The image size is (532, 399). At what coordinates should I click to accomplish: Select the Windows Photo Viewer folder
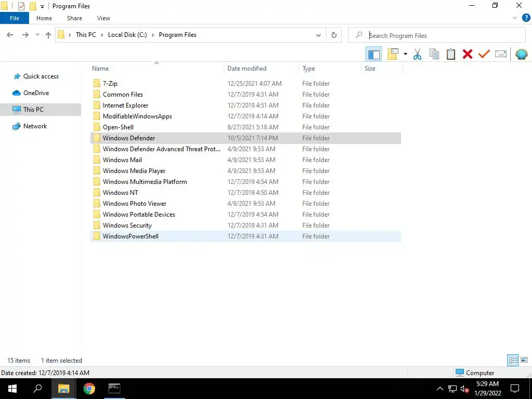click(x=246, y=204)
